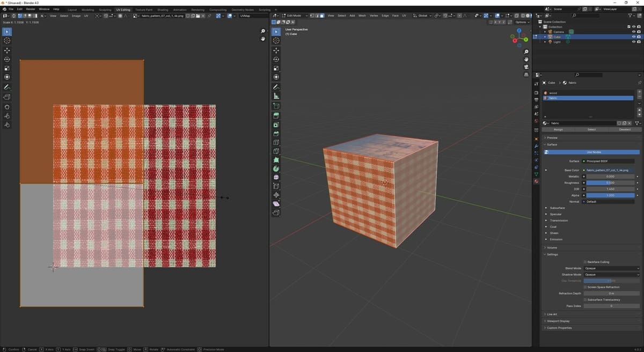Expand the Preview panel
This screenshot has height=352, width=644.
552,138
